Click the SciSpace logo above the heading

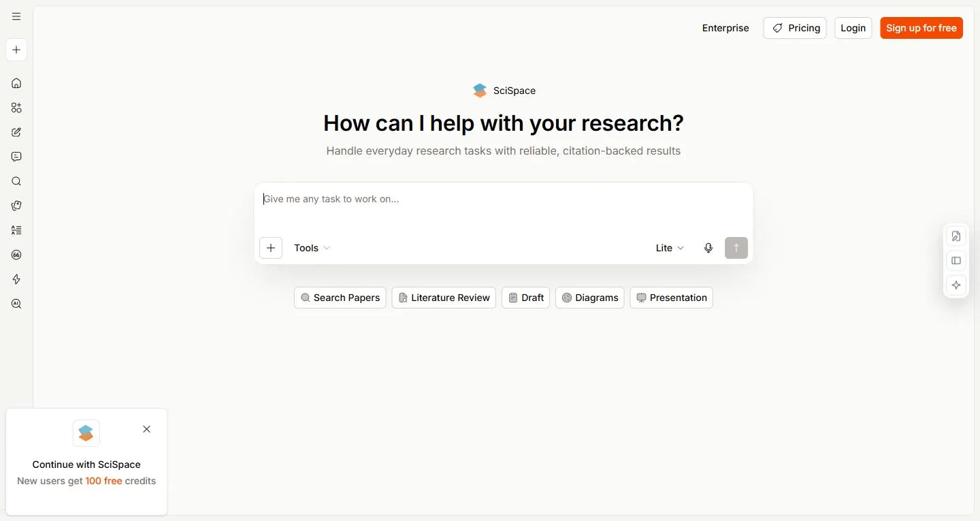pyautogui.click(x=480, y=91)
